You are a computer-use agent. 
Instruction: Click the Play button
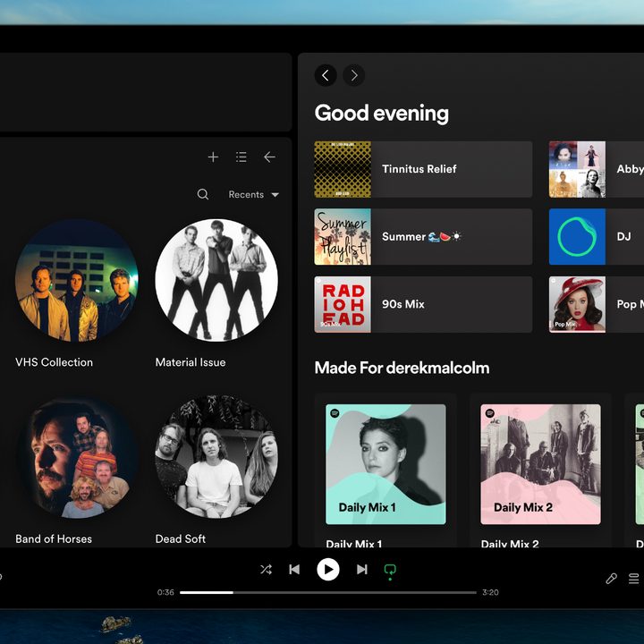coord(328,569)
